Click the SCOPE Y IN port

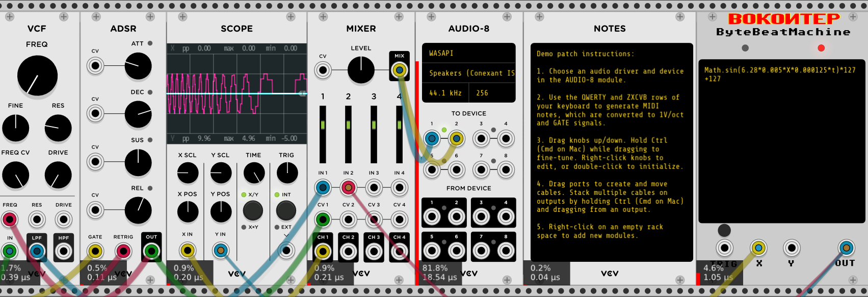coord(220,251)
